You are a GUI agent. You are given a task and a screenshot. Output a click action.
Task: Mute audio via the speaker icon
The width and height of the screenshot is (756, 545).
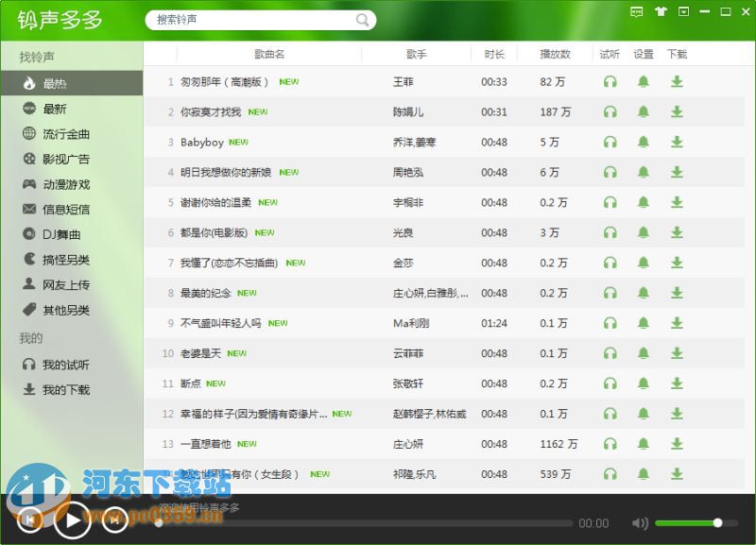(x=641, y=522)
